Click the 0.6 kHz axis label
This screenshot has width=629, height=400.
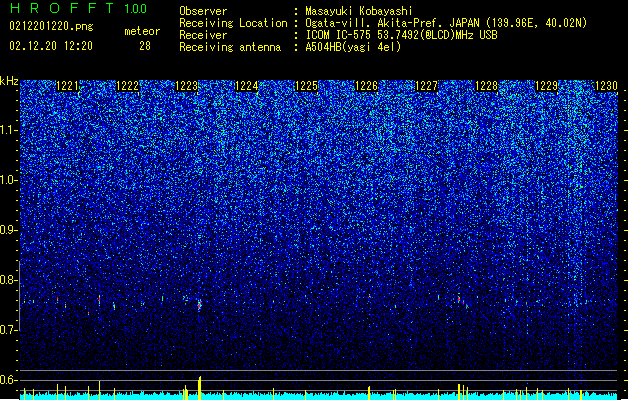point(9,380)
